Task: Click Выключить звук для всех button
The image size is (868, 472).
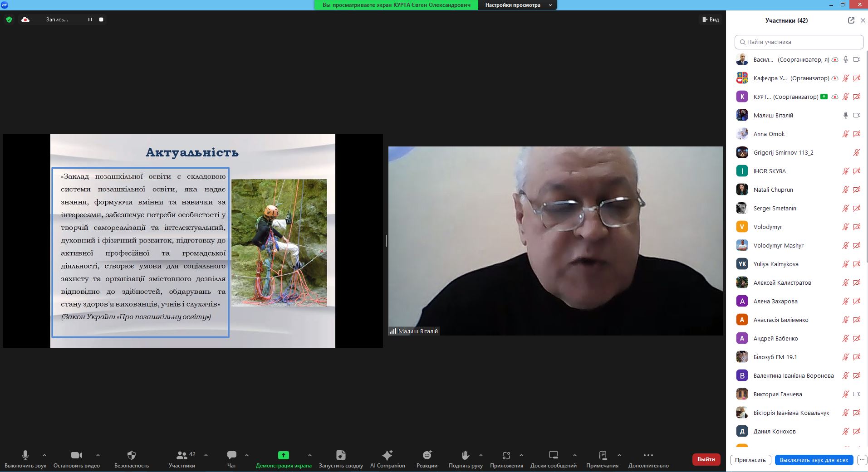Action: coord(814,460)
